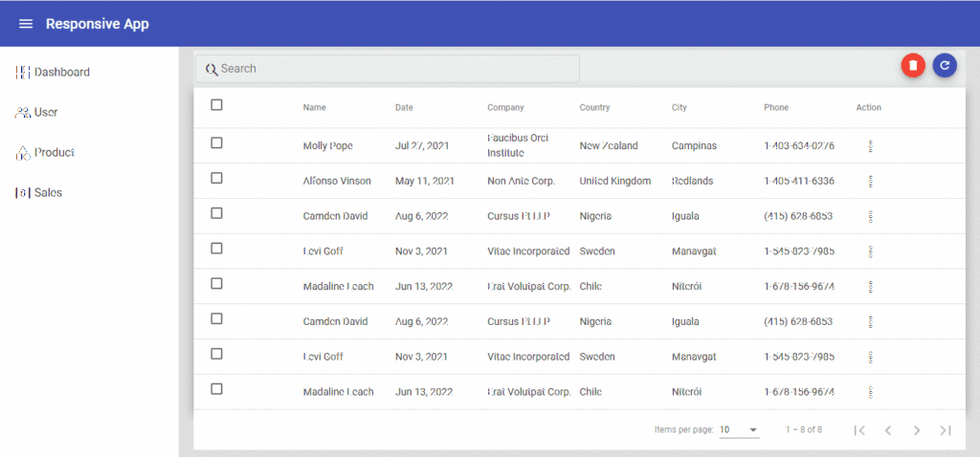The image size is (980, 457).
Task: Go to the next page arrow
Action: pos(916,430)
